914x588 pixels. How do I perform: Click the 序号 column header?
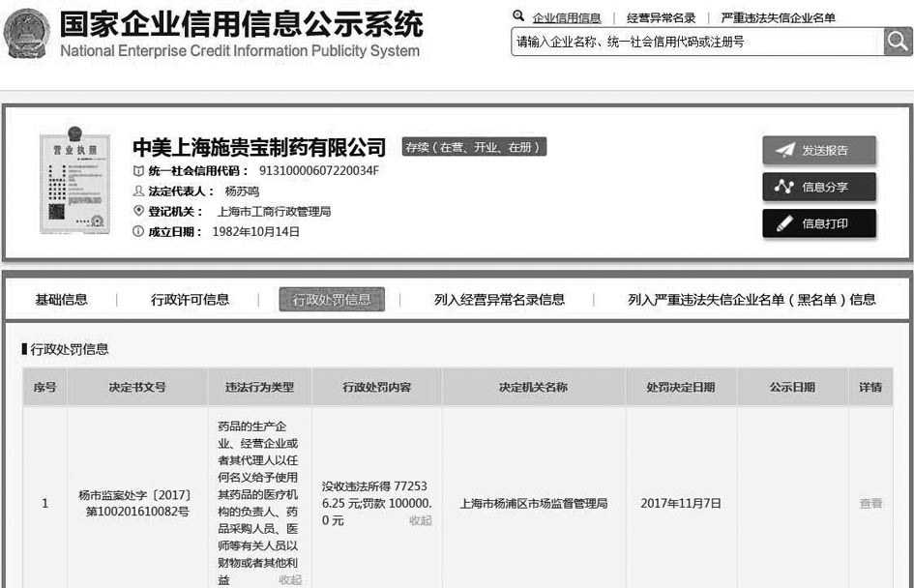pyautogui.click(x=44, y=387)
